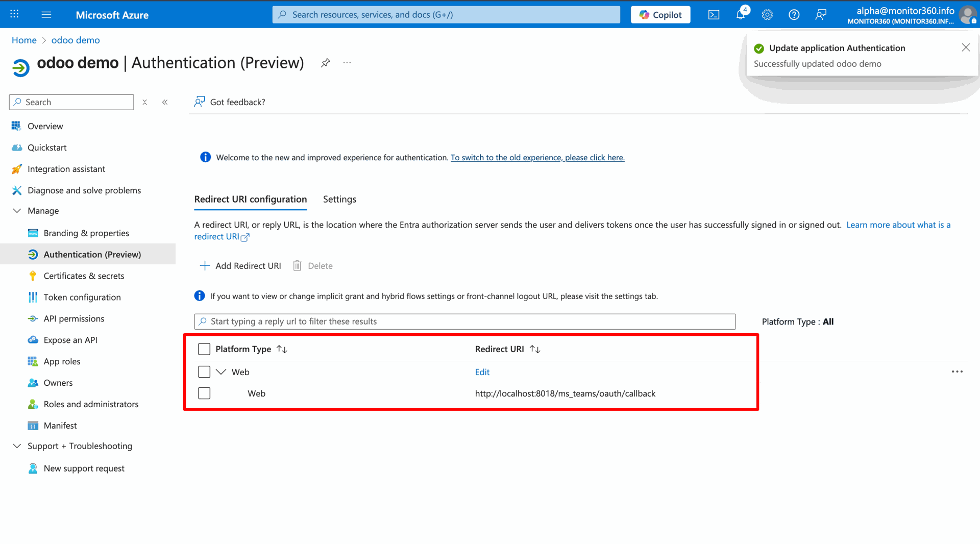Pin the Authentication page

(x=325, y=63)
